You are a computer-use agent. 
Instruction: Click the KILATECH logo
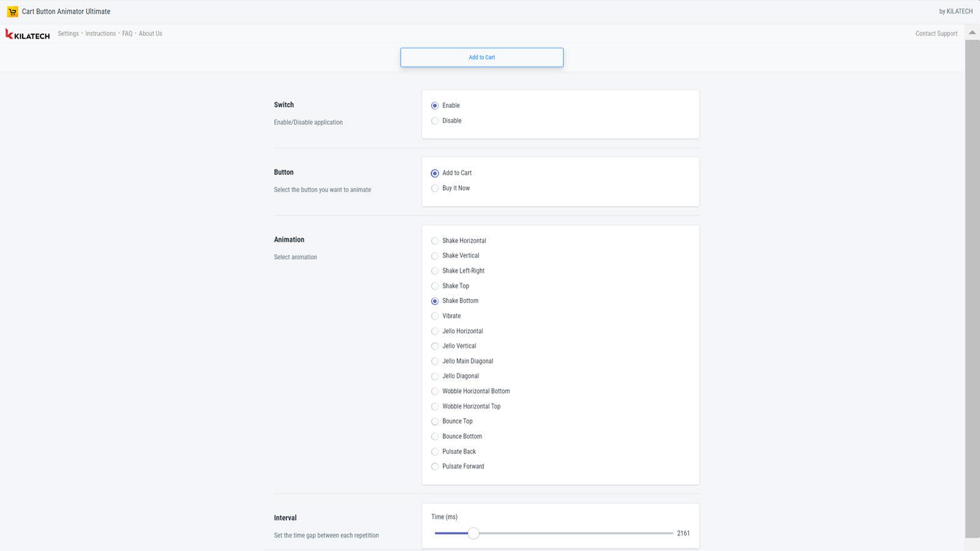28,34
